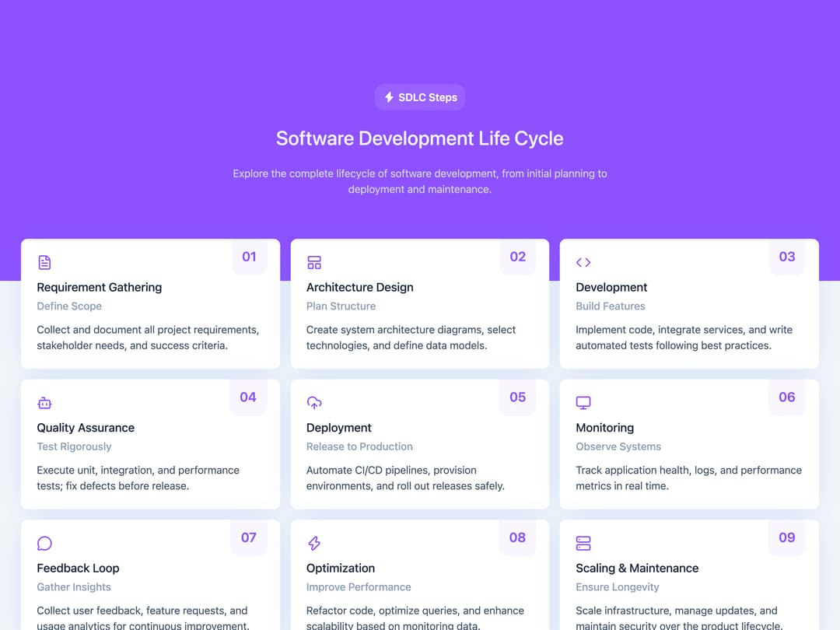Click the Build Features subtitle
Image resolution: width=840 pixels, height=630 pixels.
click(x=611, y=306)
